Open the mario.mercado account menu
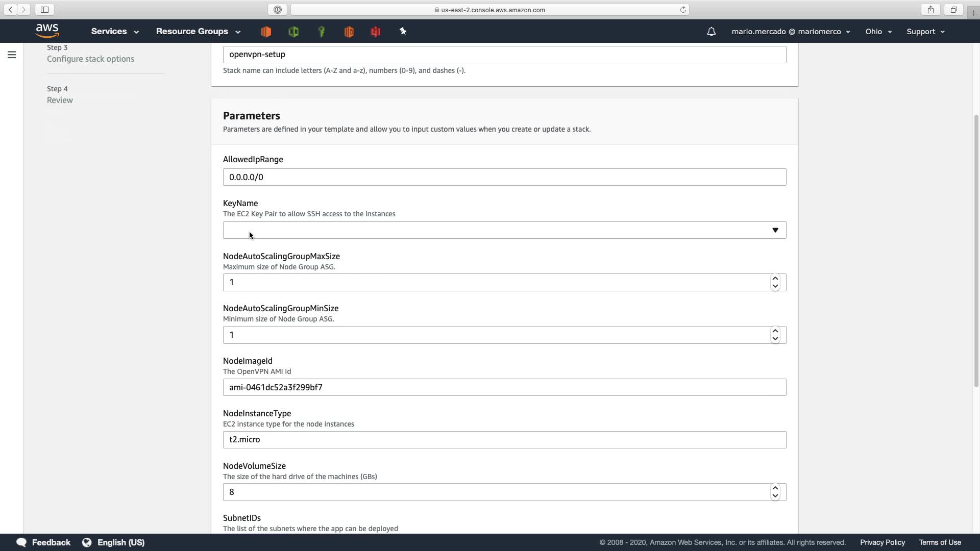 790,32
